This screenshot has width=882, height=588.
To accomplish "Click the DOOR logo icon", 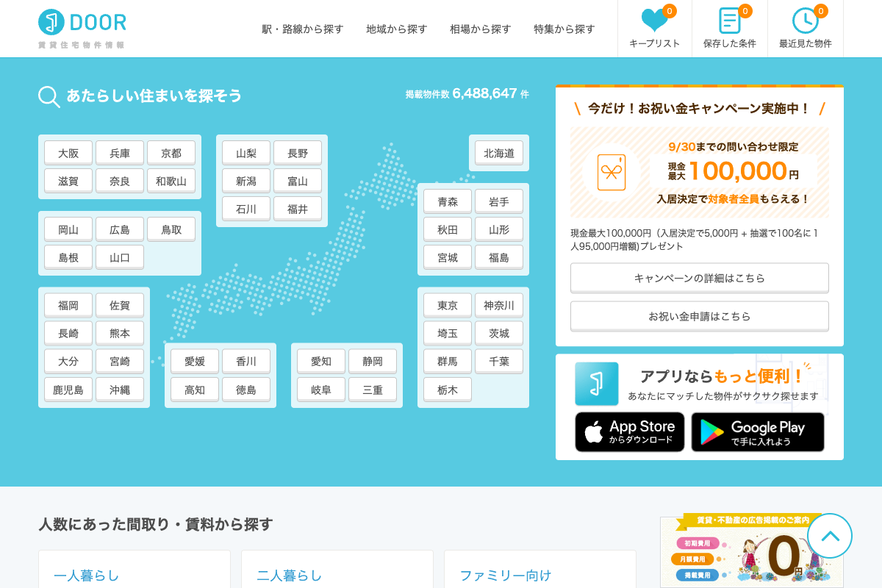I will pyautogui.click(x=51, y=22).
